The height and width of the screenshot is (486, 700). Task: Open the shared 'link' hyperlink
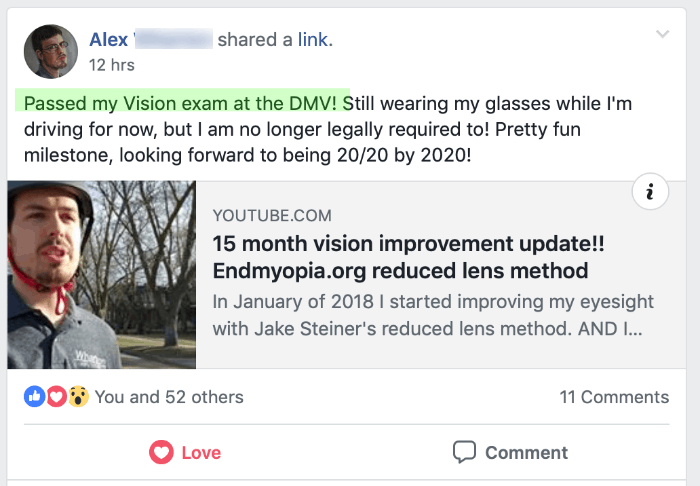tap(312, 40)
